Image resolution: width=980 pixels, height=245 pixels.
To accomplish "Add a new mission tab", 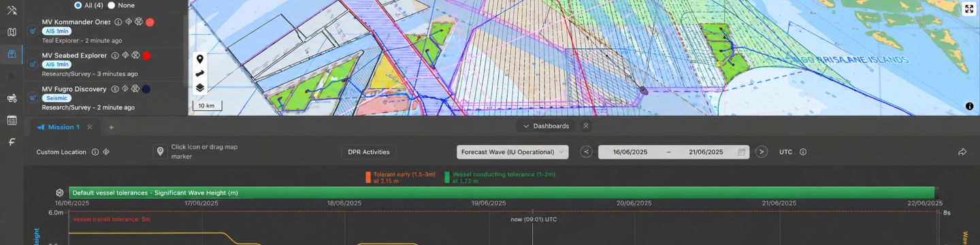I will (x=112, y=127).
